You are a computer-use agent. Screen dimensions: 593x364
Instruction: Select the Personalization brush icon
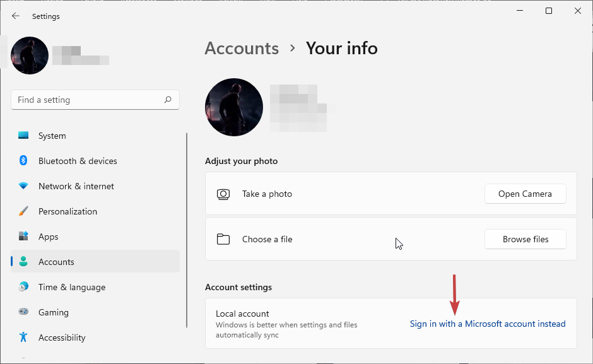coord(24,211)
